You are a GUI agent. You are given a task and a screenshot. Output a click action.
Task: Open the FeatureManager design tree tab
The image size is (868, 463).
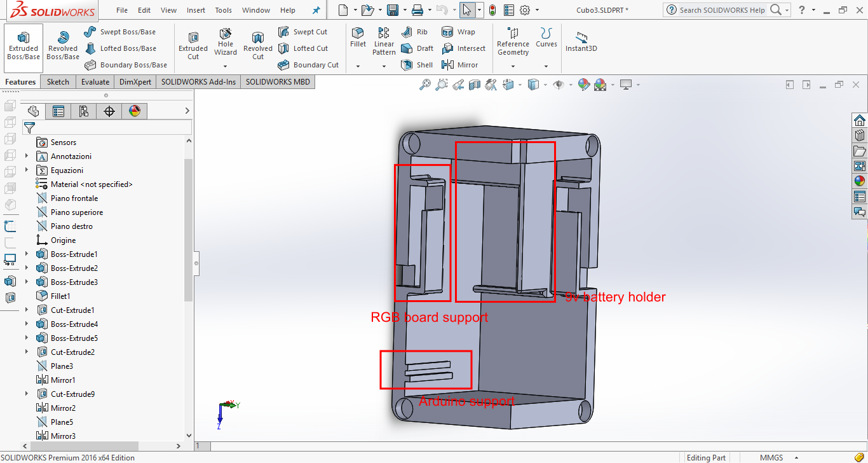33,111
